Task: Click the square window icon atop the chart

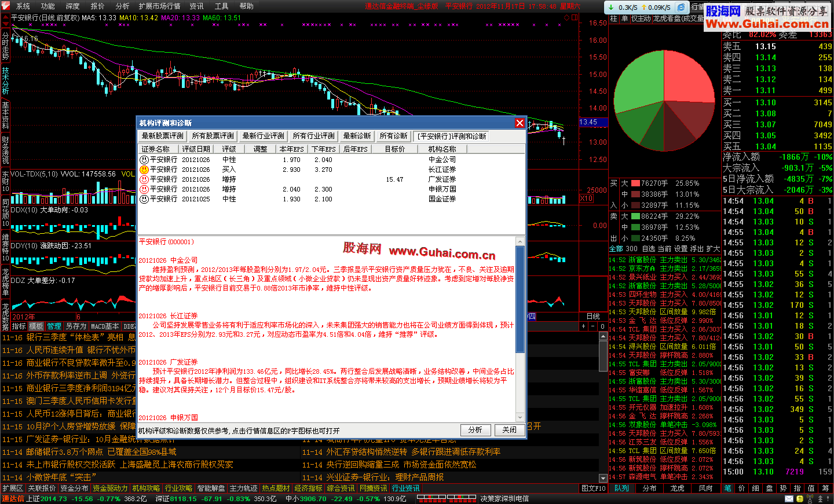Action: click(575, 17)
